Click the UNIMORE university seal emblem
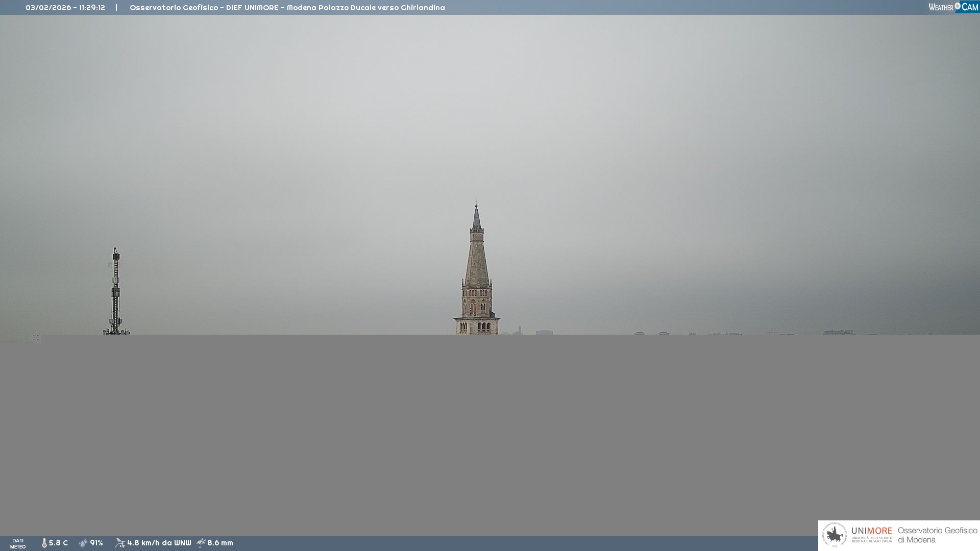Screen dimensions: 980x551 835,535
